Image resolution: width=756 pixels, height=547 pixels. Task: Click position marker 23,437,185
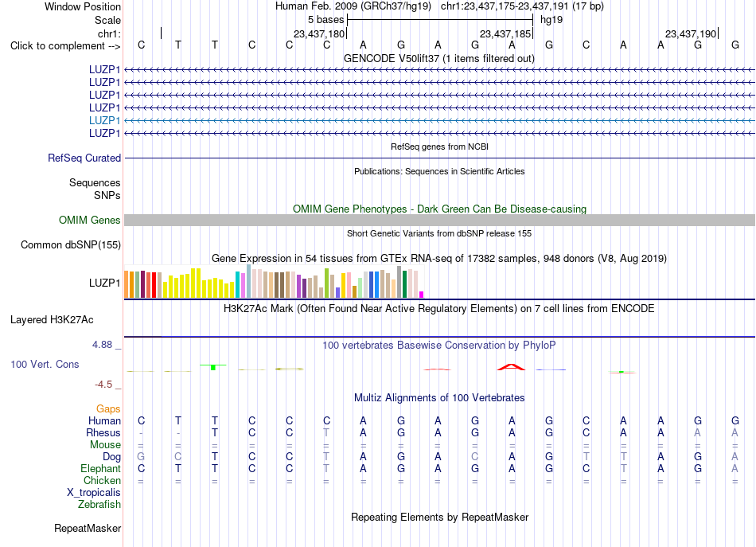(505, 33)
